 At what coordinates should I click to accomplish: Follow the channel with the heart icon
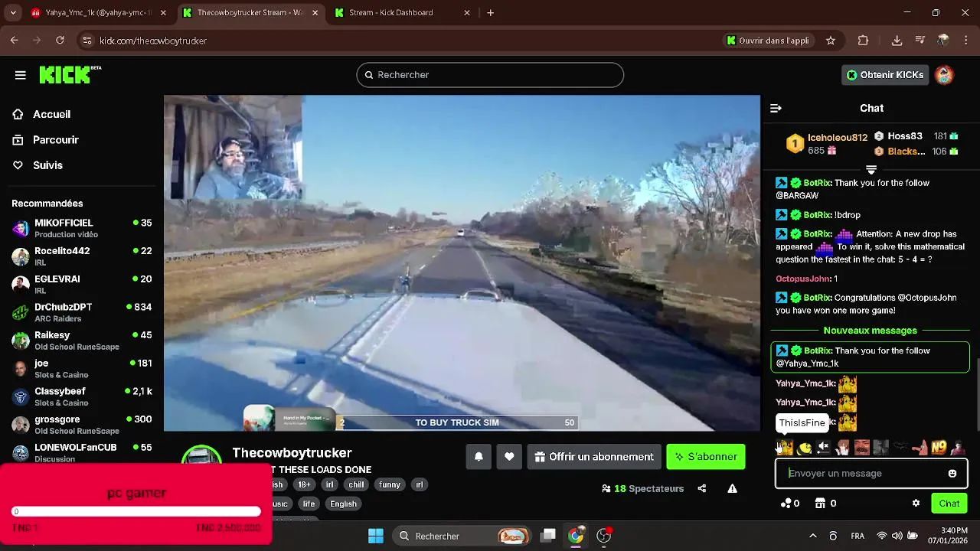[509, 457]
